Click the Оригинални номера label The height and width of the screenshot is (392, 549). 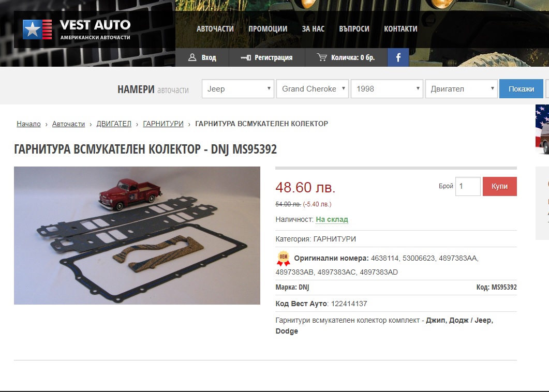coord(331,258)
